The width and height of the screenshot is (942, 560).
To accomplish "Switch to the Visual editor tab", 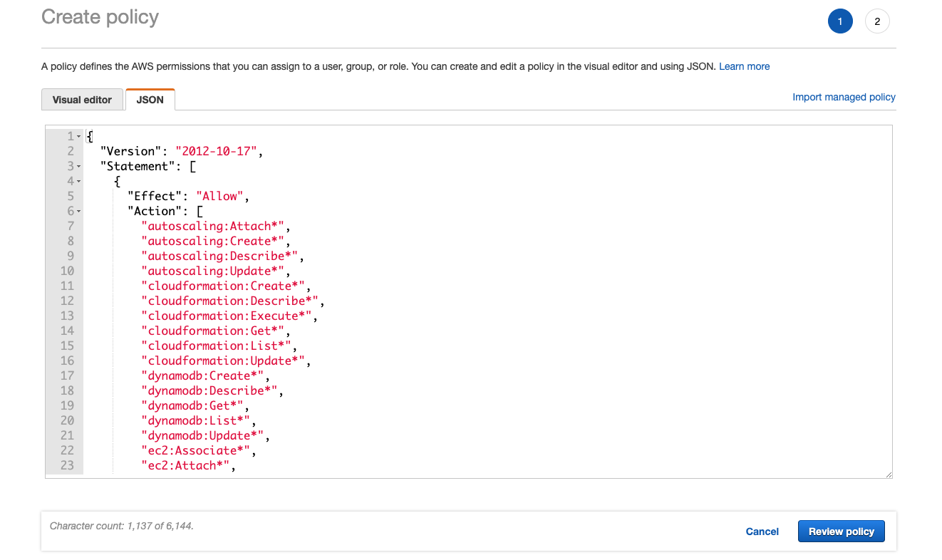I will point(82,100).
